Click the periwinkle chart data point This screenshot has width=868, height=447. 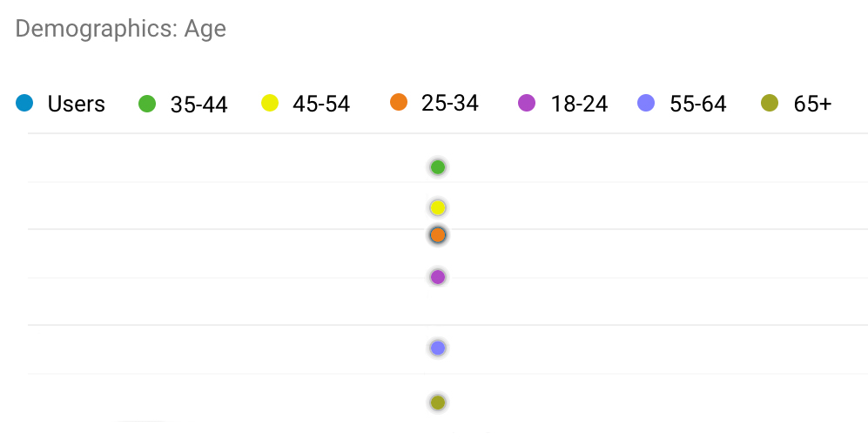[438, 349]
